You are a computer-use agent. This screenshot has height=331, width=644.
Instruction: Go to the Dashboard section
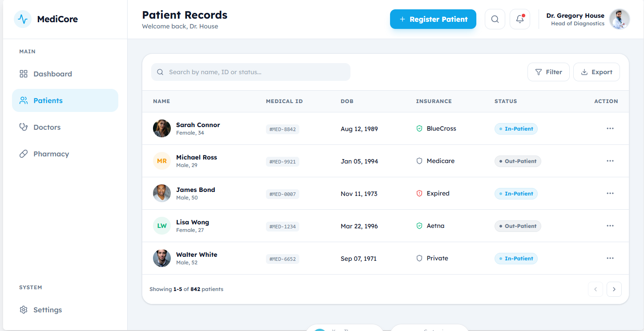tap(52, 74)
